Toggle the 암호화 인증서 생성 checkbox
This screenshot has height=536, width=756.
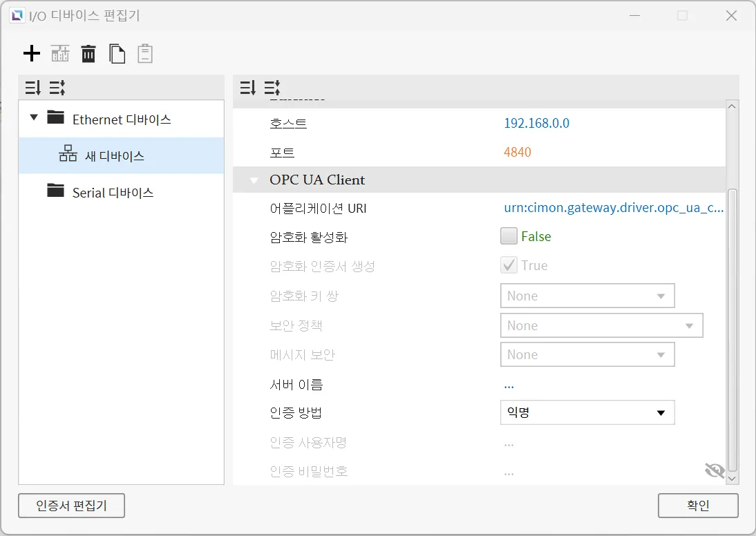509,265
